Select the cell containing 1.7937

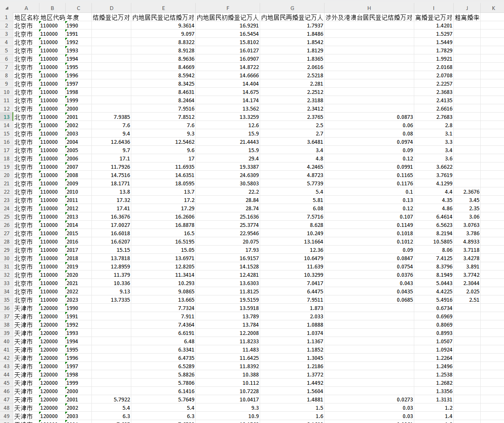click(x=292, y=25)
